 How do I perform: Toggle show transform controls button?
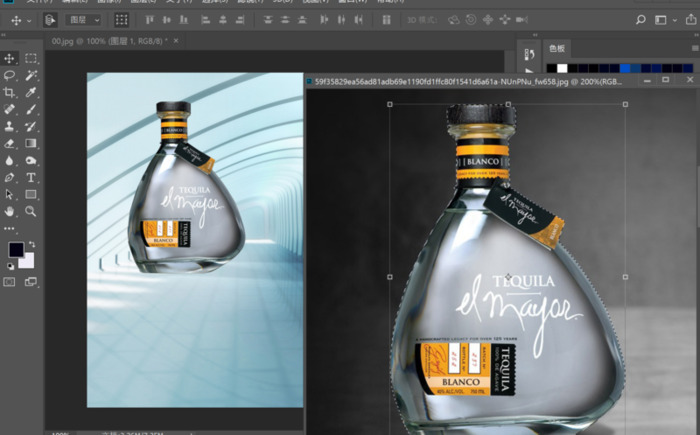pyautogui.click(x=121, y=20)
